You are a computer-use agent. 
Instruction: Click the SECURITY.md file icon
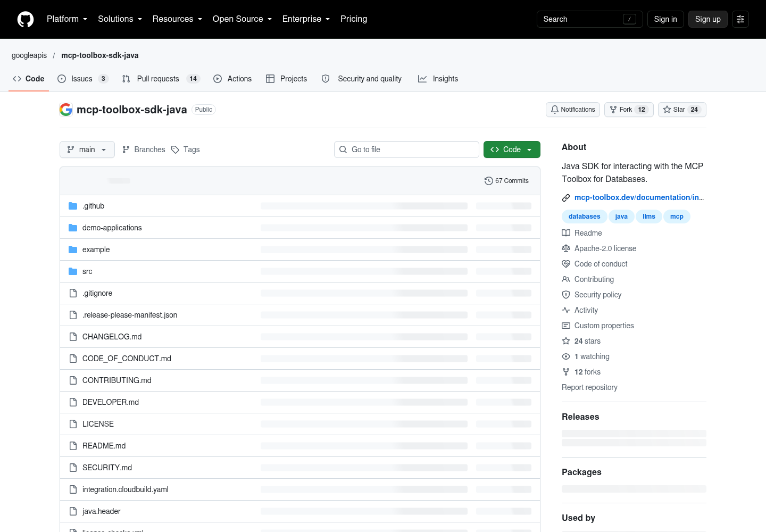point(73,468)
